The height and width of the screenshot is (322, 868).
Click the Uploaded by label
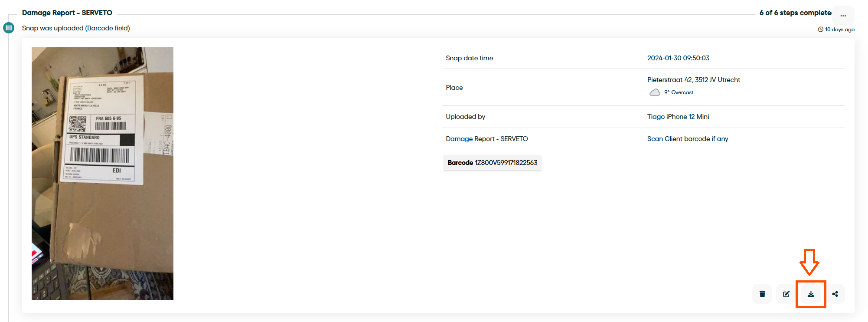point(466,117)
